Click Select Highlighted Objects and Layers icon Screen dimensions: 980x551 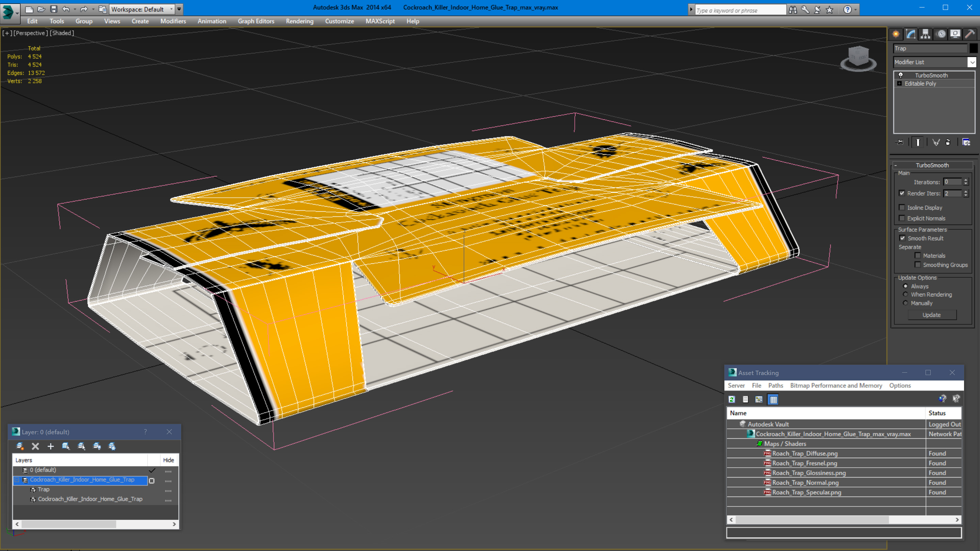pos(66,446)
